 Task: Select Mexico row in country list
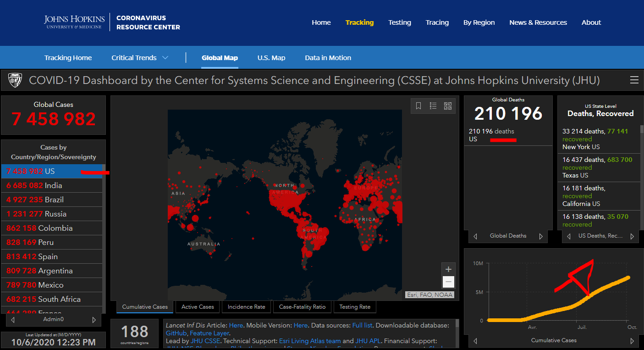52,285
